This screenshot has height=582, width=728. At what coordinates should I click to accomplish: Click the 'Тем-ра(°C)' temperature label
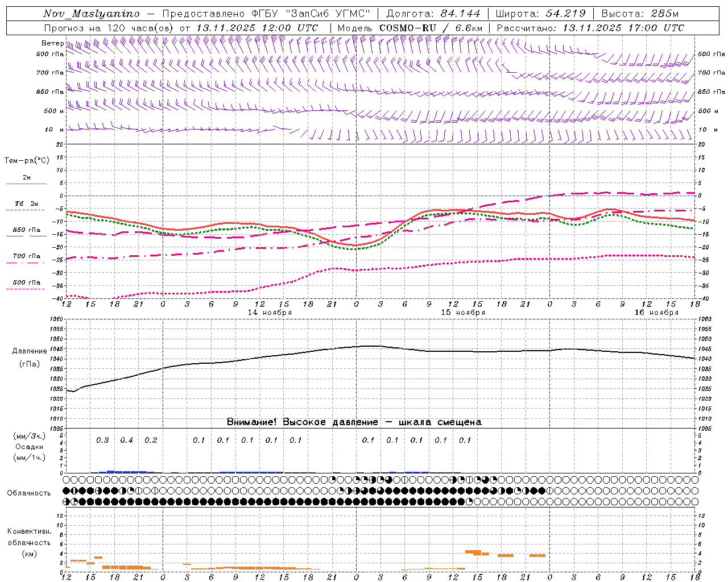27,160
